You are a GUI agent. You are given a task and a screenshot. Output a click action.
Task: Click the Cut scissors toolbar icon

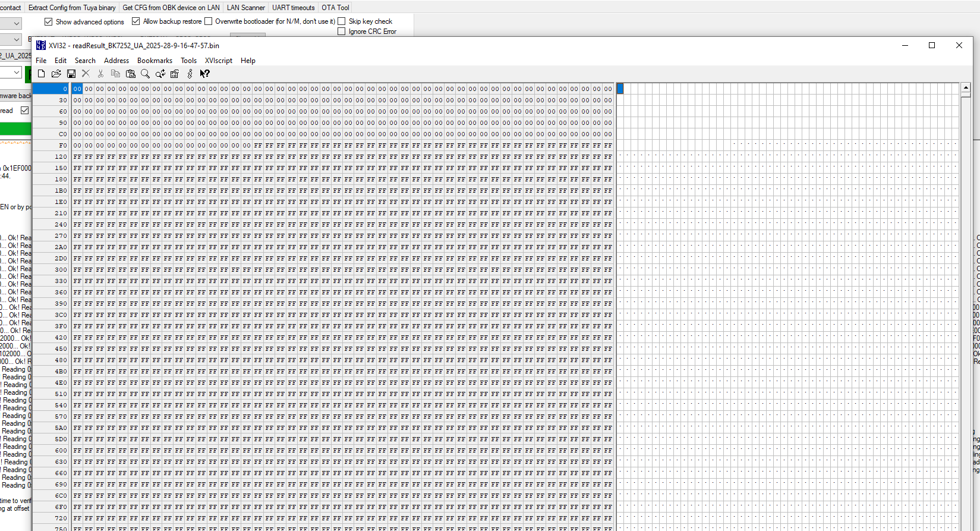[100, 74]
